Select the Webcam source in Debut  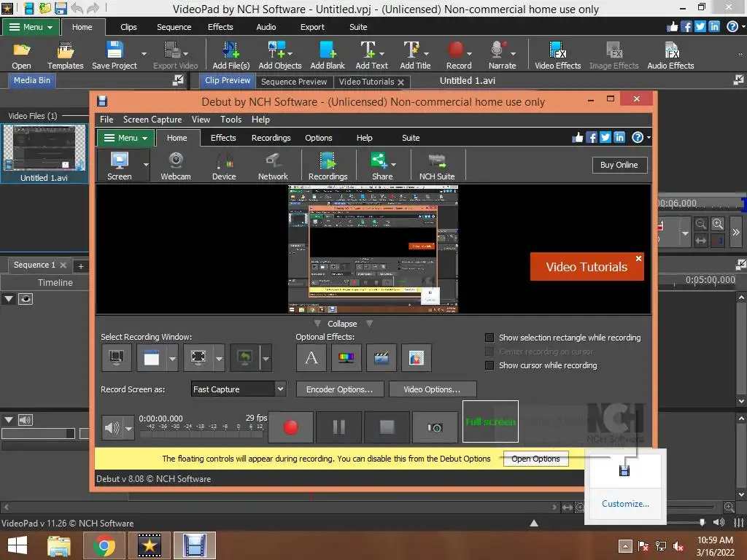point(175,166)
